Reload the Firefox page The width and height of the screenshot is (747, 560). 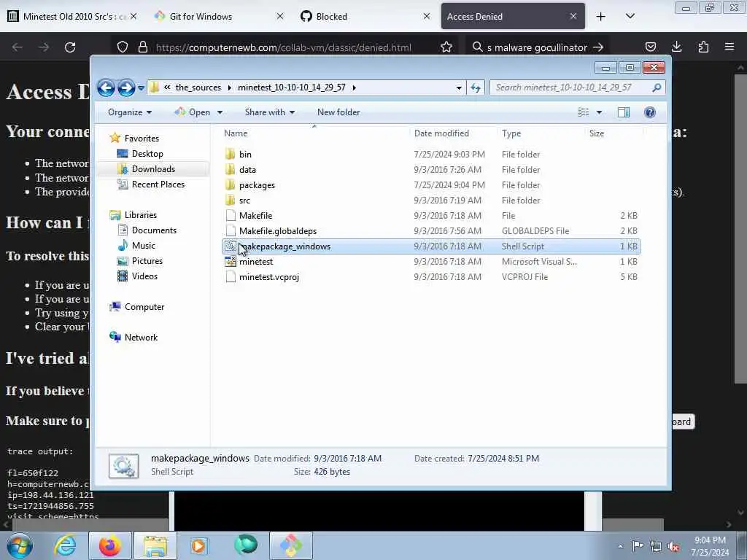tap(70, 47)
